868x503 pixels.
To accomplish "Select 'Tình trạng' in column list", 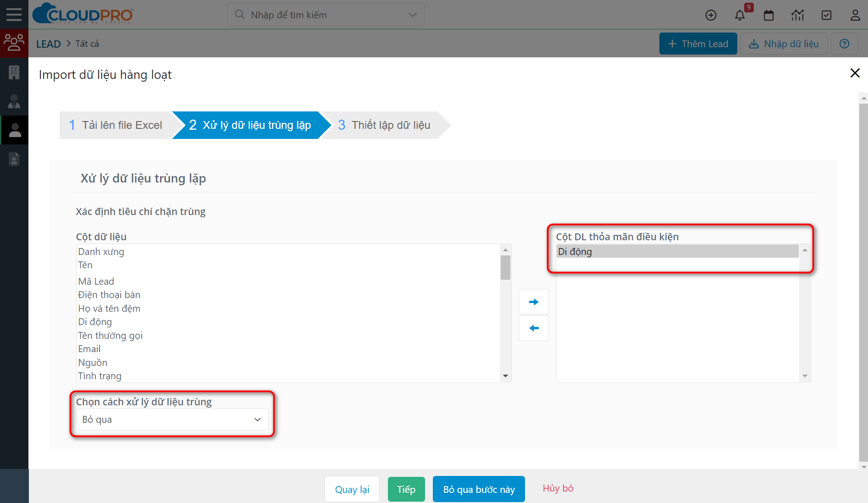I will tap(288, 376).
